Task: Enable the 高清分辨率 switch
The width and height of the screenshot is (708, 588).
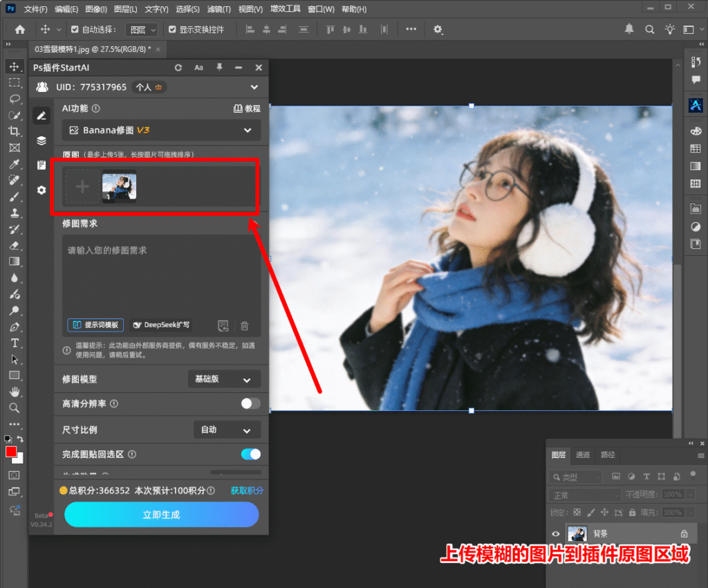Action: [x=250, y=403]
